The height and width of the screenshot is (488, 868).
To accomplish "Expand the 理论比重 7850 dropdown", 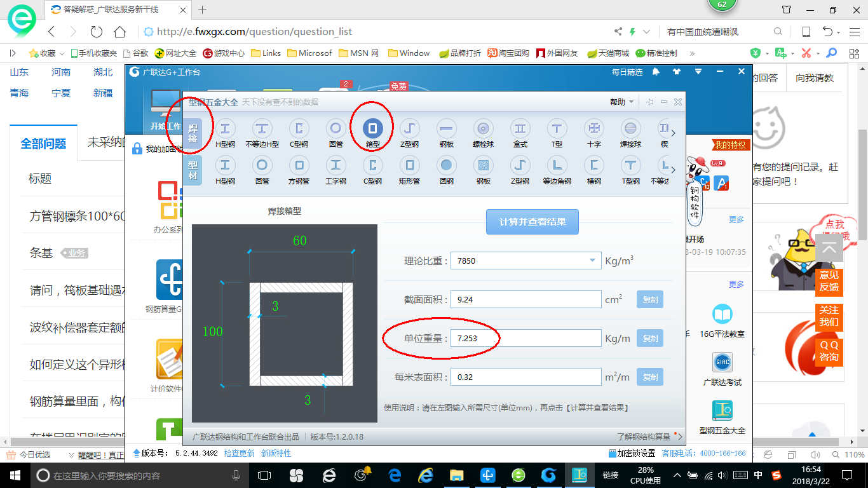I will click(x=592, y=260).
